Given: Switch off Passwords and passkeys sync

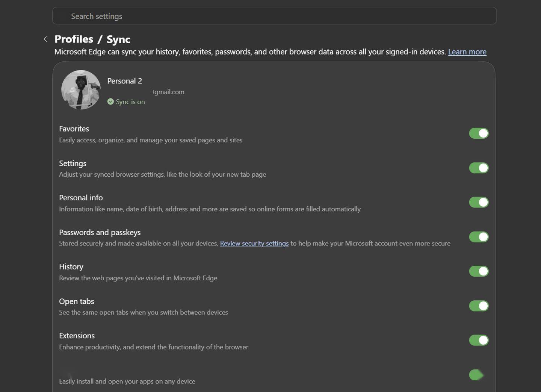Looking at the screenshot, I should 479,237.
